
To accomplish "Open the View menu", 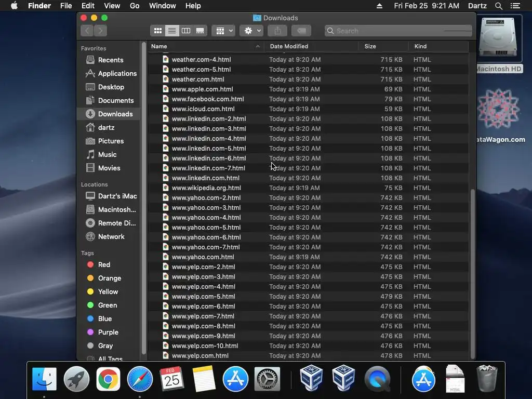I will tap(112, 6).
